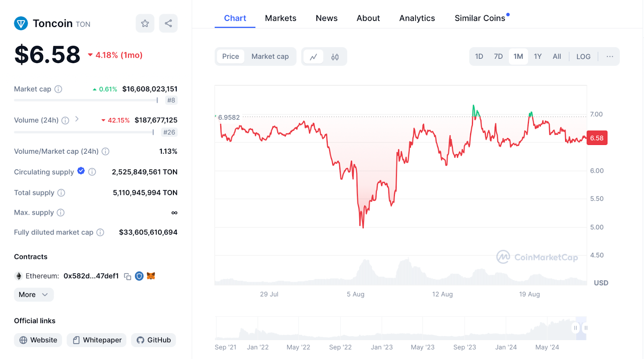This screenshot has width=644, height=359.
Task: Click the left handle of range slider
Action: (x=576, y=328)
